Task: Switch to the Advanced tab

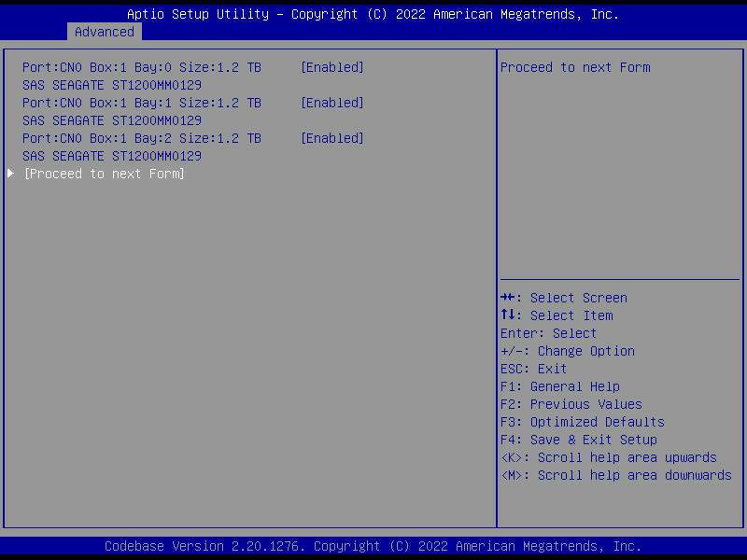Action: coord(105,32)
